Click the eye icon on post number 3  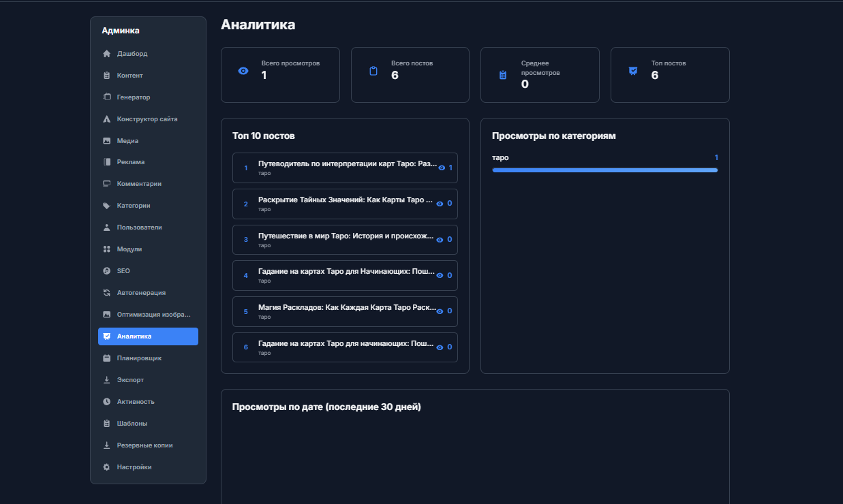tap(440, 240)
